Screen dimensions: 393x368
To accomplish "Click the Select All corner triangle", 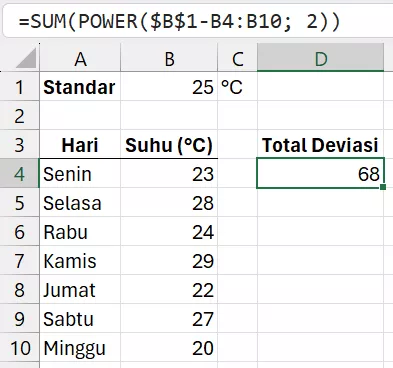I will coord(26,58).
